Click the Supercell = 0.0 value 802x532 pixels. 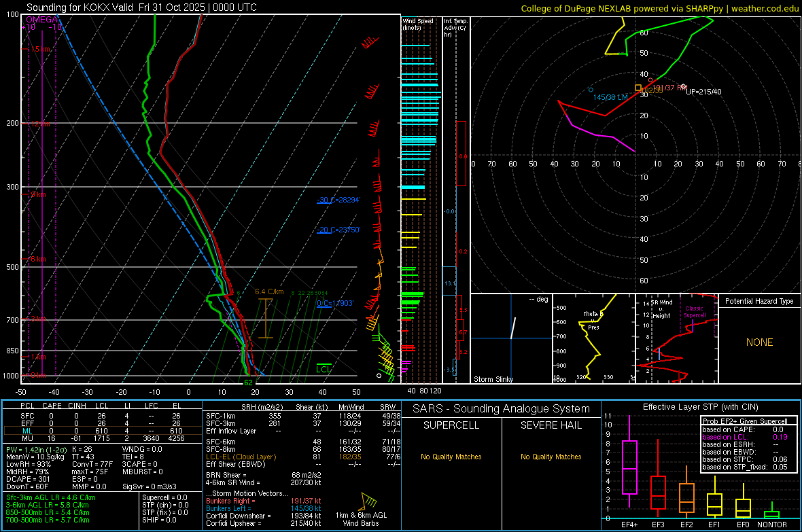(164, 497)
